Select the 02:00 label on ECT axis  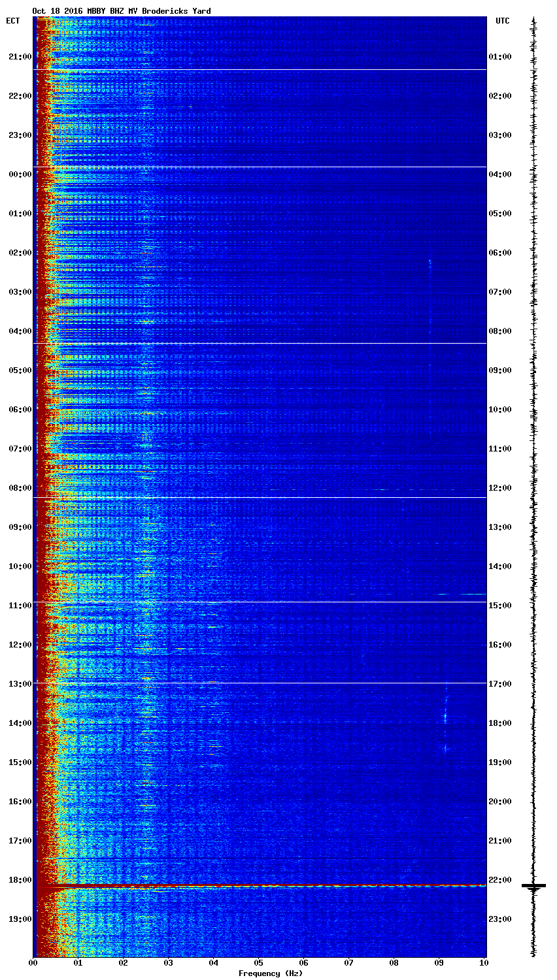pos(20,253)
